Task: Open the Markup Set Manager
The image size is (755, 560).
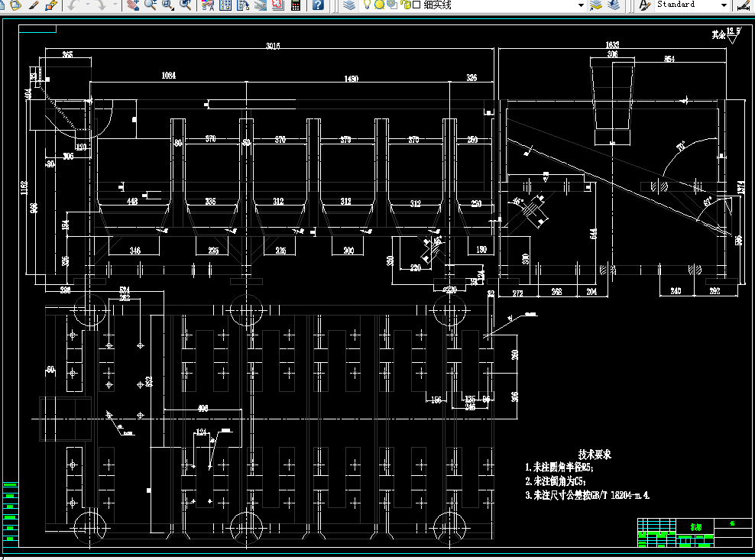Action: pos(278,5)
